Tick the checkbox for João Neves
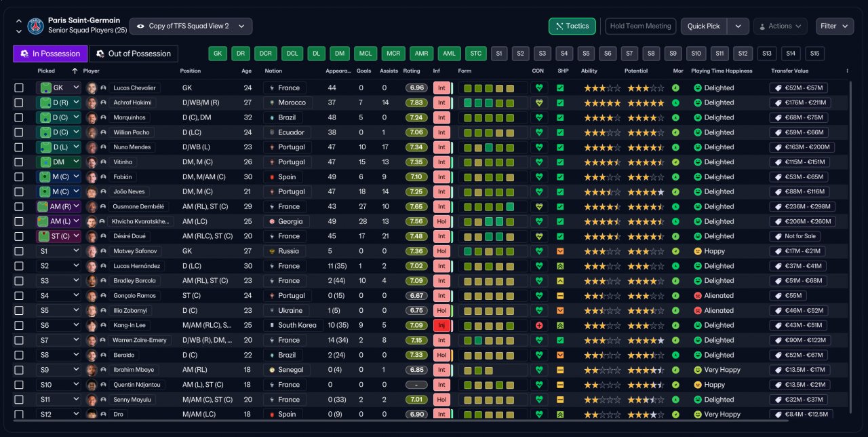Image resolution: width=868 pixels, height=437 pixels. coord(19,192)
